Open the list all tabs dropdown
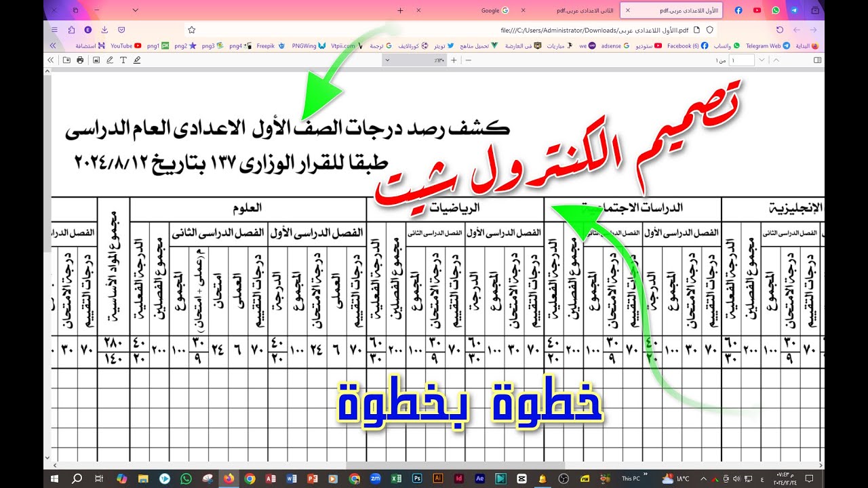 click(136, 10)
